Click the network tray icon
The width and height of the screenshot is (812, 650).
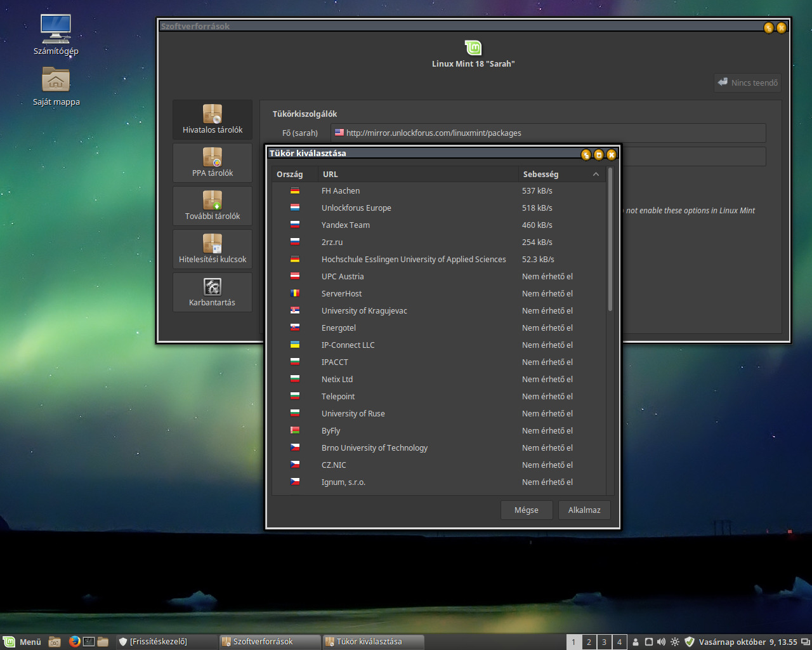point(649,642)
